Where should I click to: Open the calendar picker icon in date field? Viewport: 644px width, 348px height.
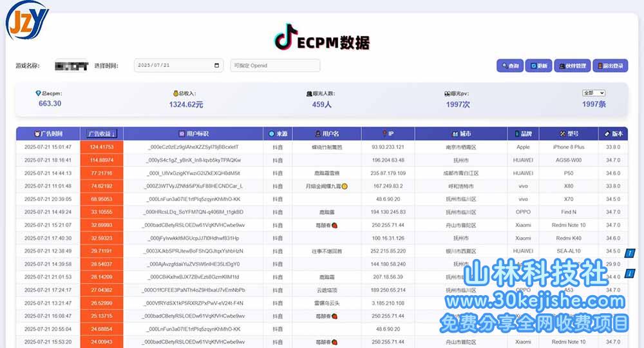pyautogui.click(x=216, y=66)
